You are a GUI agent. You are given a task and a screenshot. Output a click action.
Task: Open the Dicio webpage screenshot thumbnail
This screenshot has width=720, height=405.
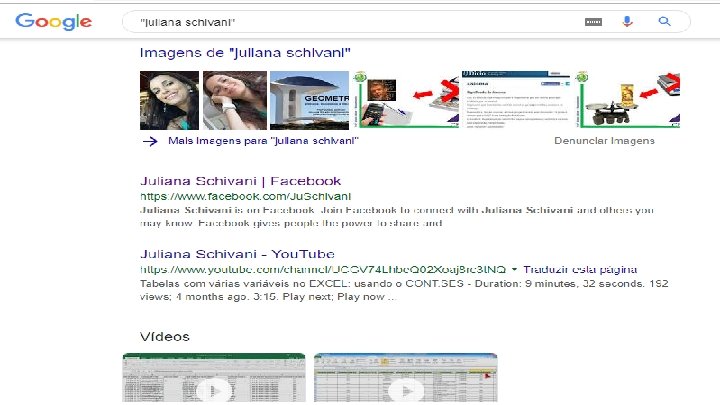coord(516,99)
